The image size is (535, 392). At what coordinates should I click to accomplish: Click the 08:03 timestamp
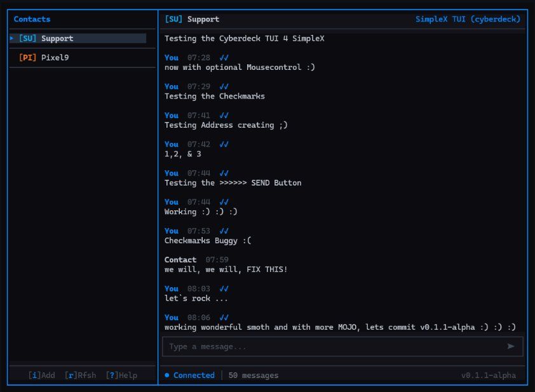point(199,288)
